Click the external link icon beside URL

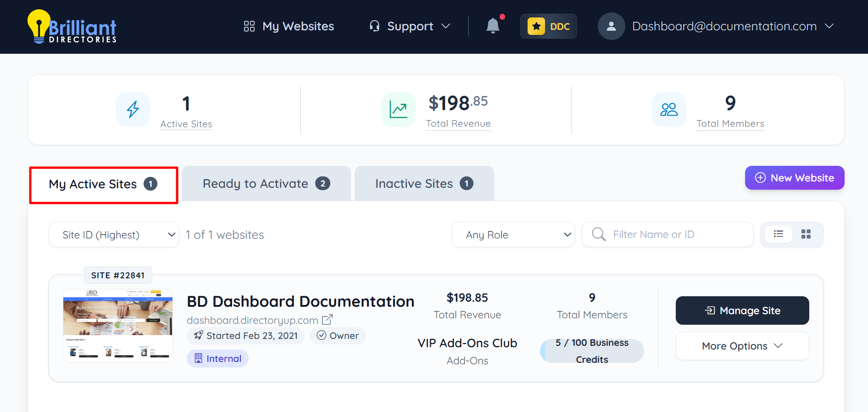327,319
